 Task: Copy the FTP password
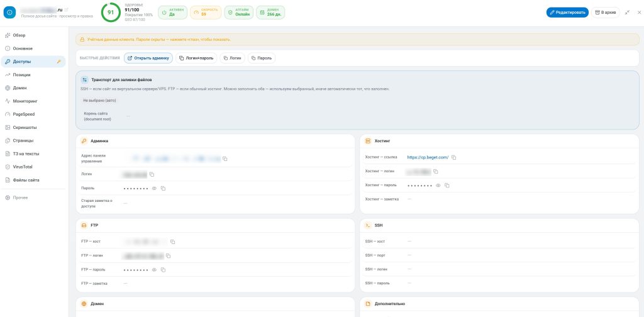click(163, 270)
